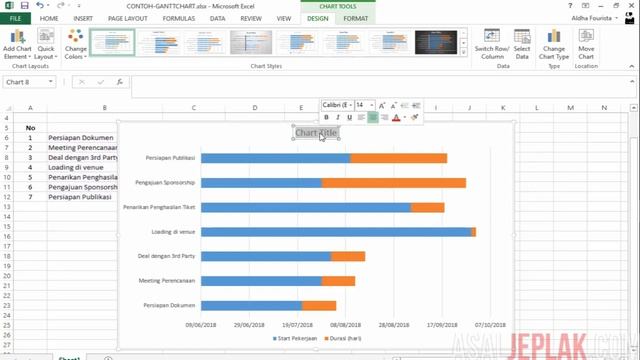Viewport: 640px width, 360px height.
Task: Toggle Italic in the mini toolbar
Action: click(338, 118)
